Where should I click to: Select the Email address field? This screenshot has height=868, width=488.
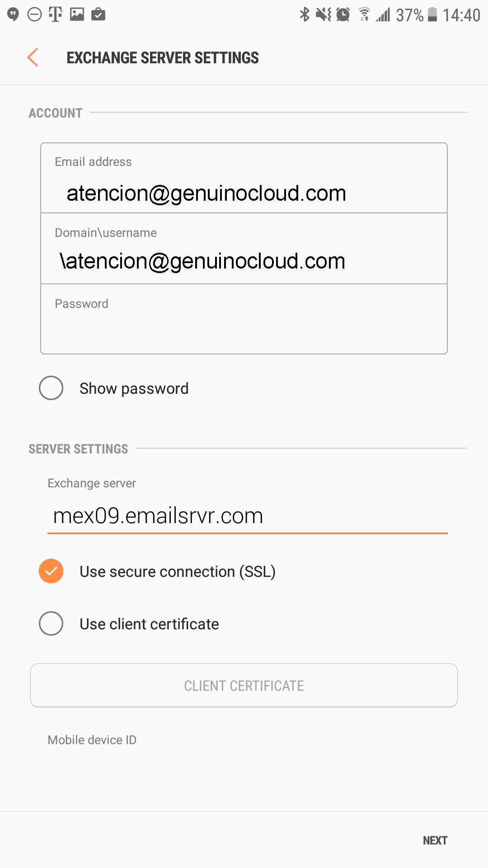coord(244,178)
